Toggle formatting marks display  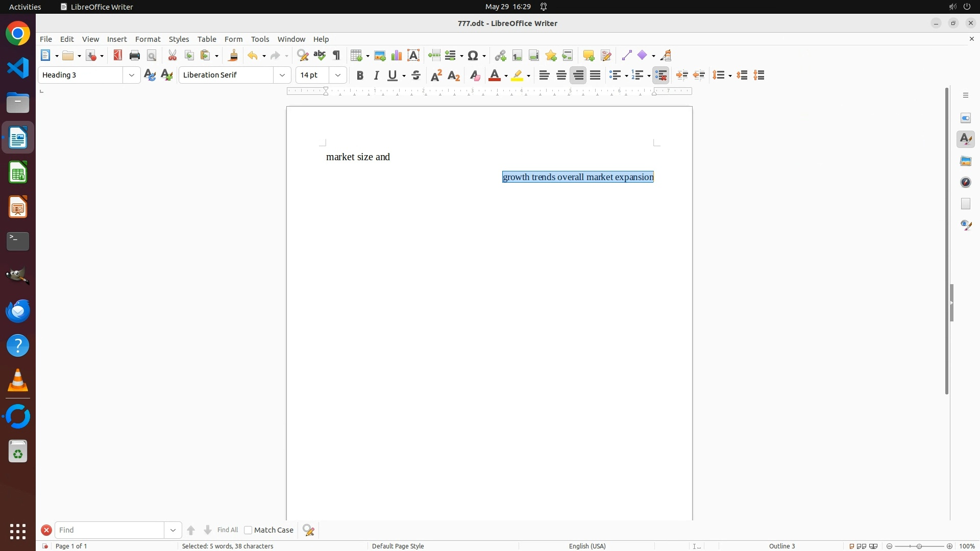pyautogui.click(x=336, y=56)
